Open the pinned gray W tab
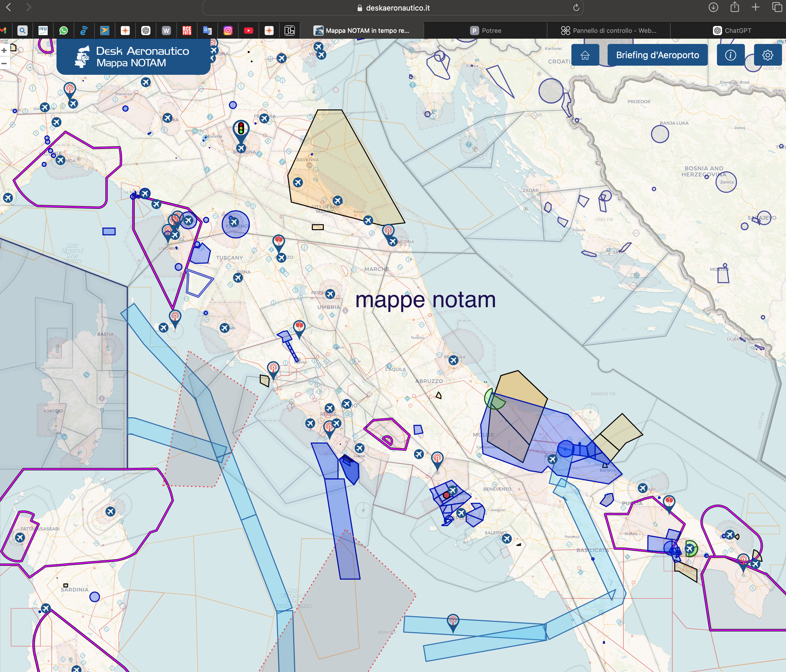This screenshot has height=672, width=786. (x=166, y=30)
